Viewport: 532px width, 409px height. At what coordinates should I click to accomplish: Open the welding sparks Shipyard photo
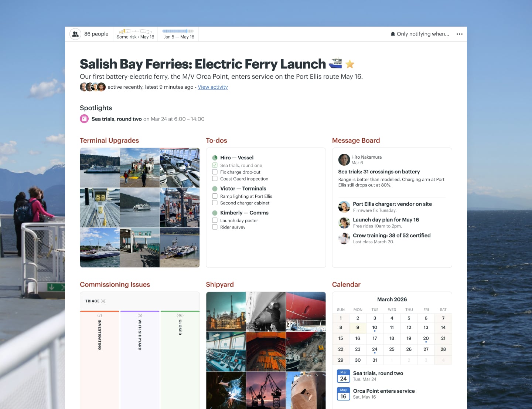pyautogui.click(x=226, y=391)
